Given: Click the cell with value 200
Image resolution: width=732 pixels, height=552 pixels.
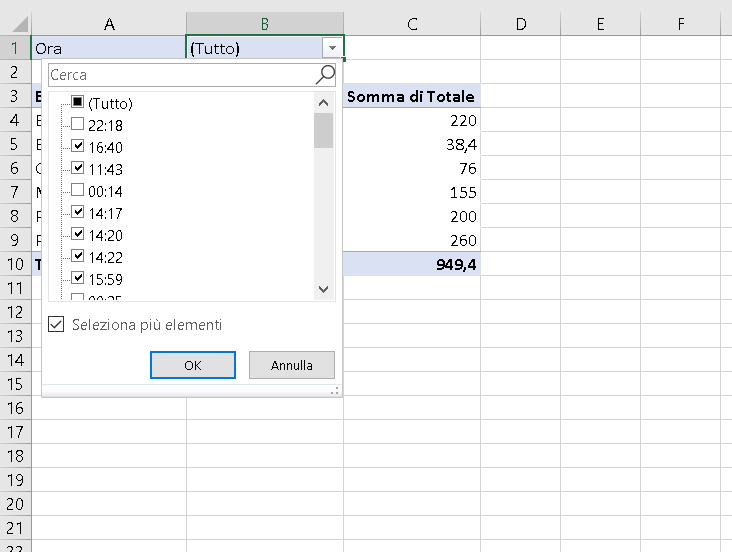Looking at the screenshot, I should tap(412, 216).
